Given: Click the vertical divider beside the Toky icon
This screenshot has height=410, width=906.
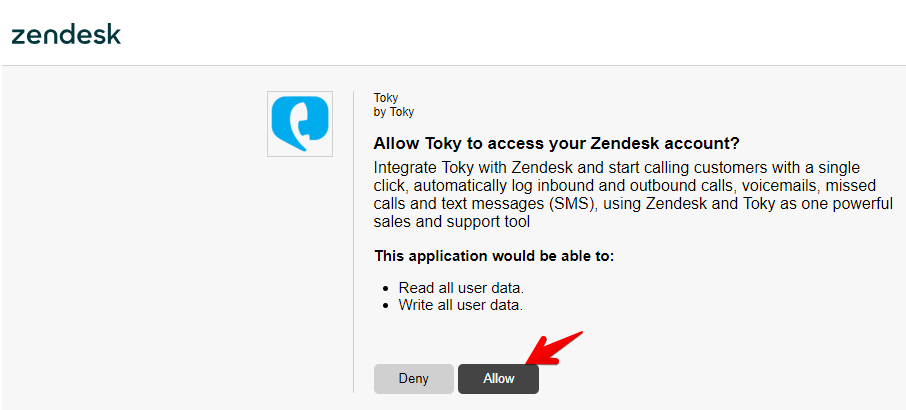Looking at the screenshot, I should [x=354, y=240].
